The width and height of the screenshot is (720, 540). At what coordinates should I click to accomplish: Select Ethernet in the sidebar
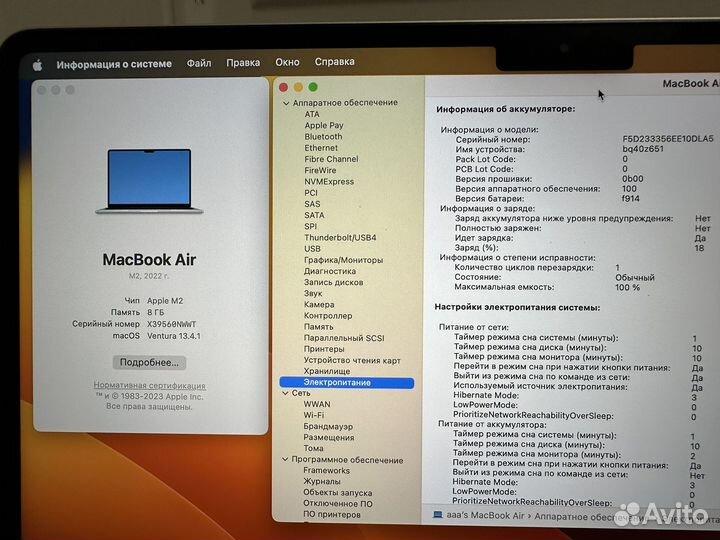(321, 148)
